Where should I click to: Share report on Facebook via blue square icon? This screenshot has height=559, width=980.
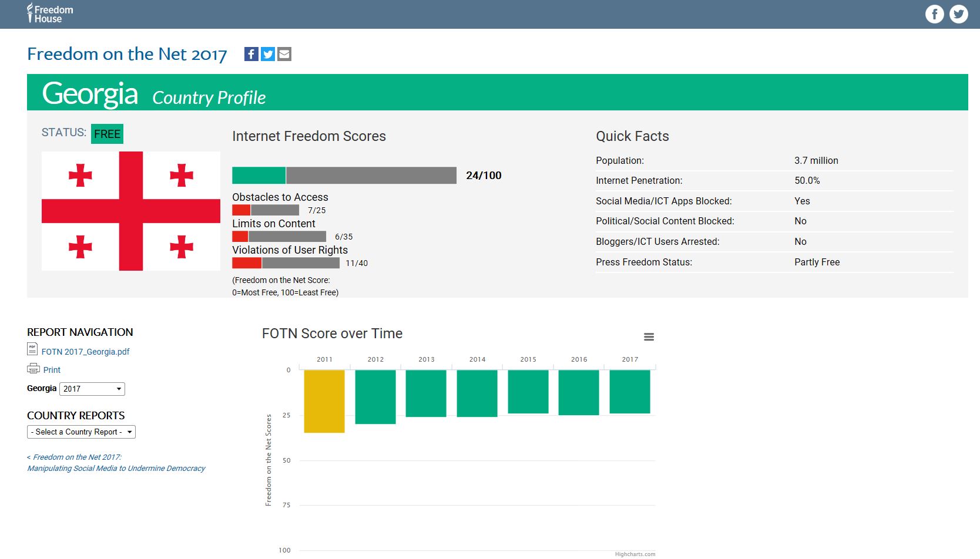point(251,54)
